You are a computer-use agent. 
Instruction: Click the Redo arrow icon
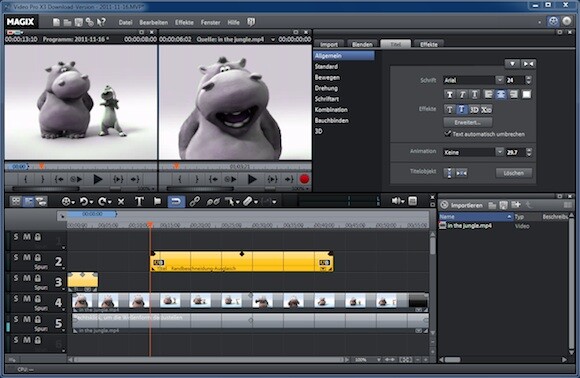[x=102, y=202]
